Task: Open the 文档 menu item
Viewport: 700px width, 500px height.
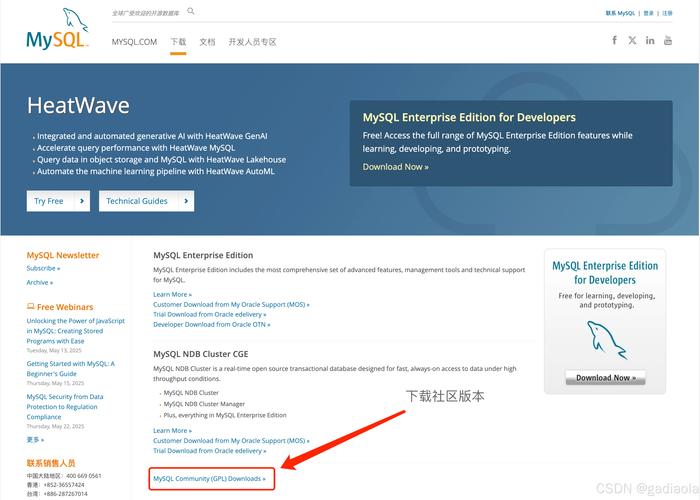Action: click(207, 42)
